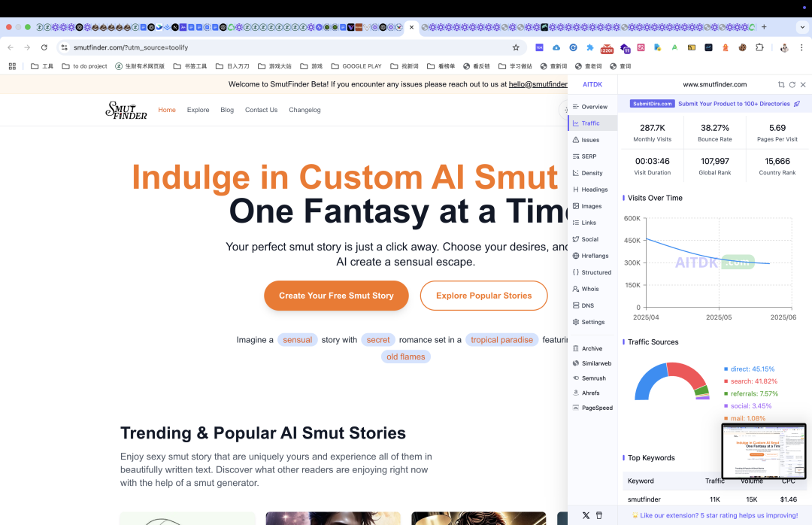The width and height of the screenshot is (812, 525).
Task: Close the AITDK panel
Action: click(803, 84)
